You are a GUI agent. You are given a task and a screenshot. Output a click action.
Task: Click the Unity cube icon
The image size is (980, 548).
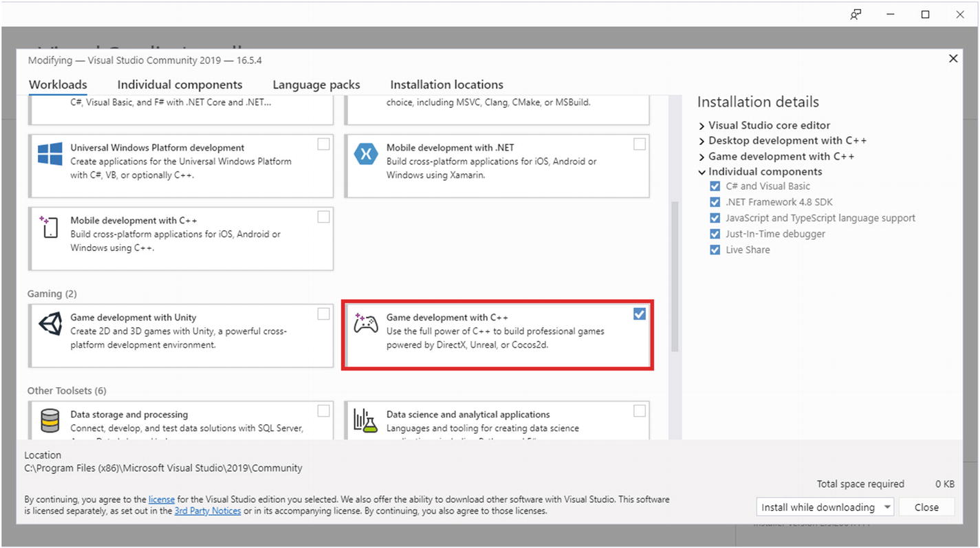[50, 324]
